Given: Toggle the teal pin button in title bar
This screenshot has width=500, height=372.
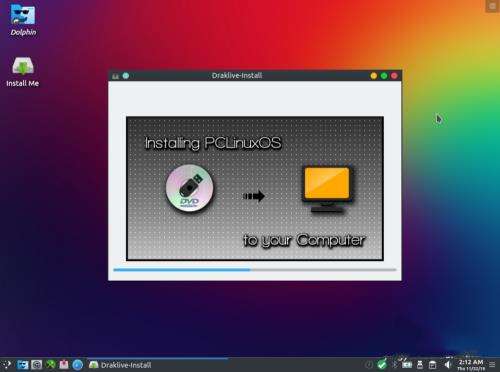Looking at the screenshot, I should 126,76.
